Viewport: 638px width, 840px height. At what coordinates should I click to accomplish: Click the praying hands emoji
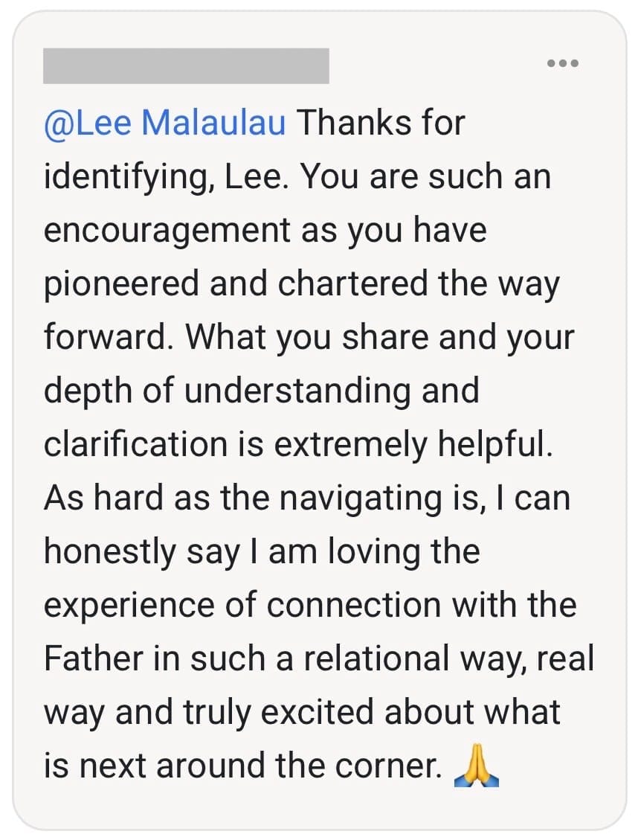pos(476,766)
